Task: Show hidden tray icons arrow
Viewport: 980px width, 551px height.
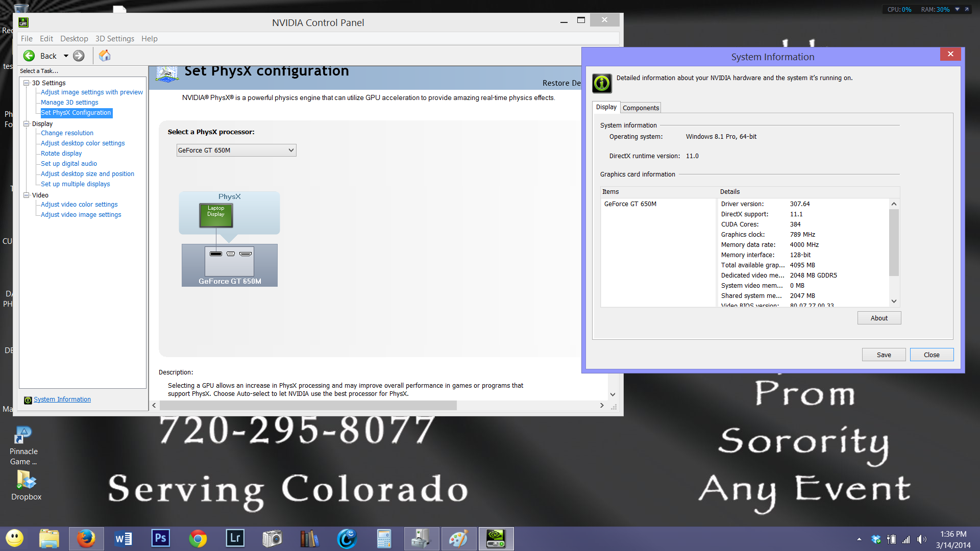Action: coord(860,539)
